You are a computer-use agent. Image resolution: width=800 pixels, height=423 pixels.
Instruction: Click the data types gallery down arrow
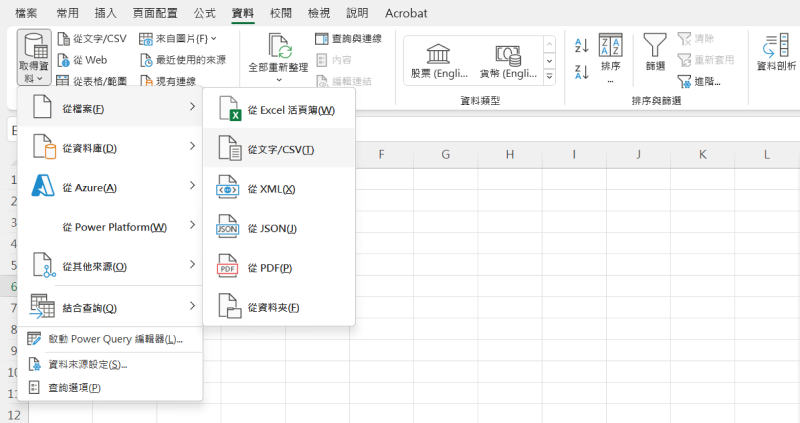[549, 61]
